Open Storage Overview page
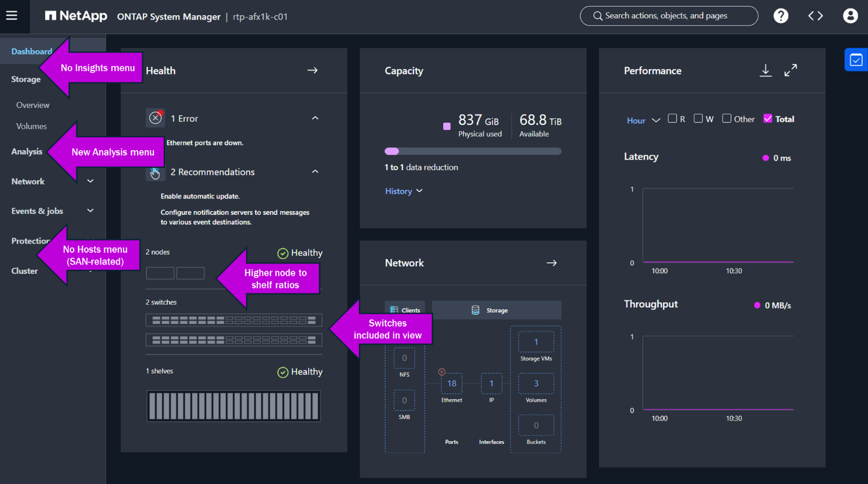The image size is (868, 484). pos(33,105)
